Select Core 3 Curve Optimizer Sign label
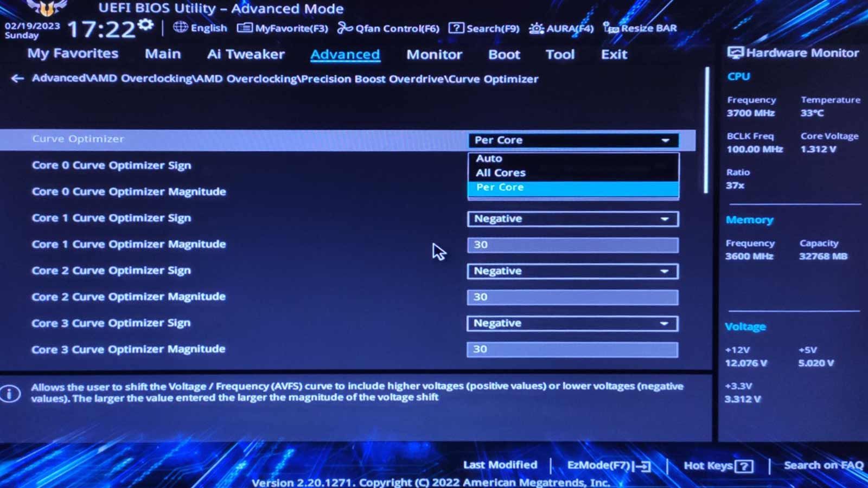 (111, 323)
